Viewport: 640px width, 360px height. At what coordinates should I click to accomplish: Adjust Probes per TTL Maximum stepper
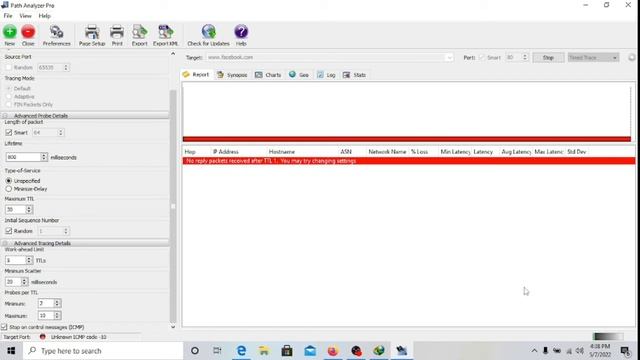(57, 316)
